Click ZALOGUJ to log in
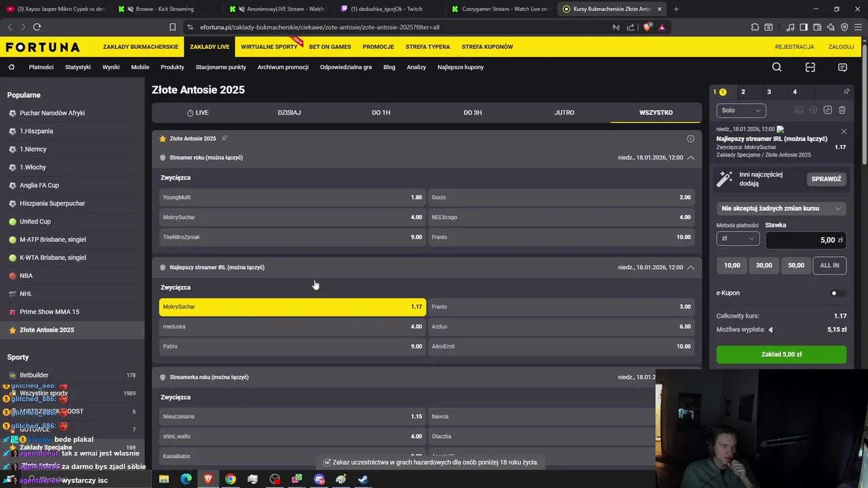 (841, 47)
